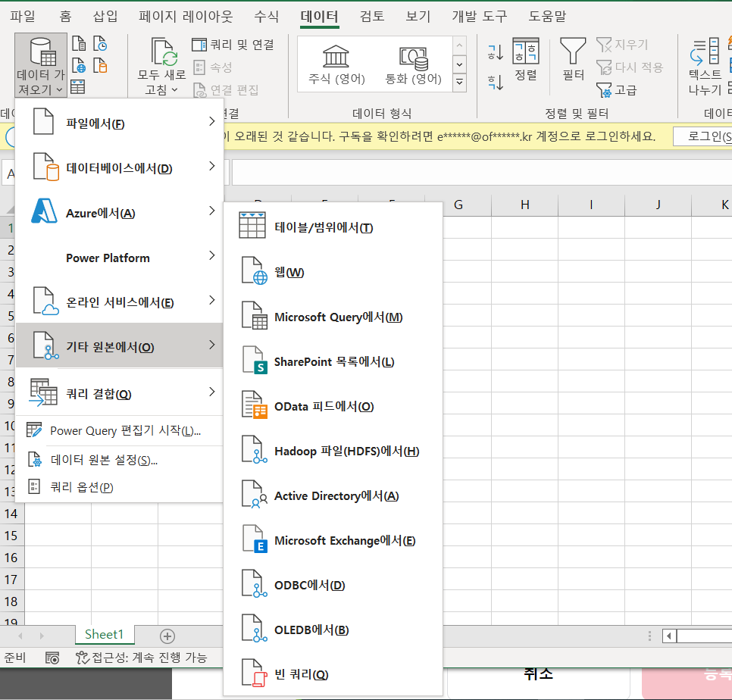Choose 빈 쿼리(Q) blank query
This screenshot has width=732, height=700.
coord(333,674)
